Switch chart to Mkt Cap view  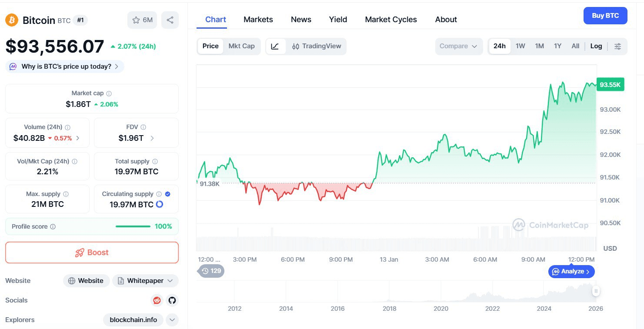(241, 47)
